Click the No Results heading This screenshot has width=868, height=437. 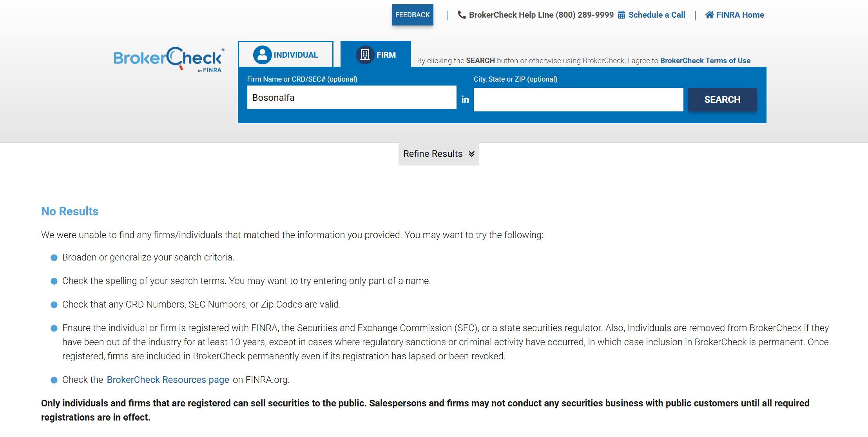[x=70, y=211]
